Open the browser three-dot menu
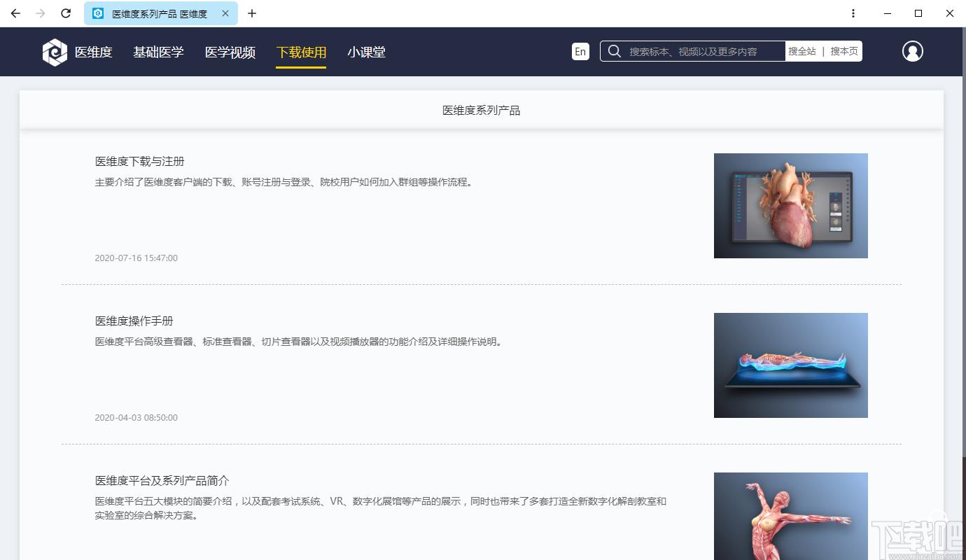This screenshot has width=966, height=560. [x=853, y=13]
